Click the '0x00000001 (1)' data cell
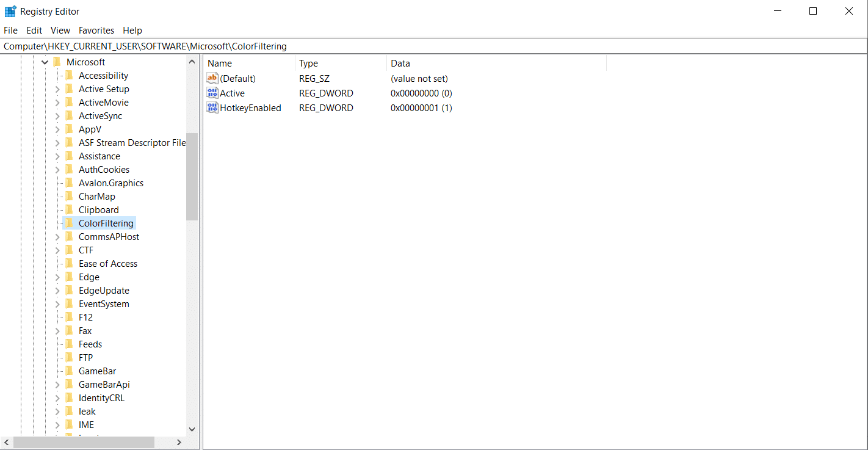This screenshot has height=450, width=868. point(421,107)
